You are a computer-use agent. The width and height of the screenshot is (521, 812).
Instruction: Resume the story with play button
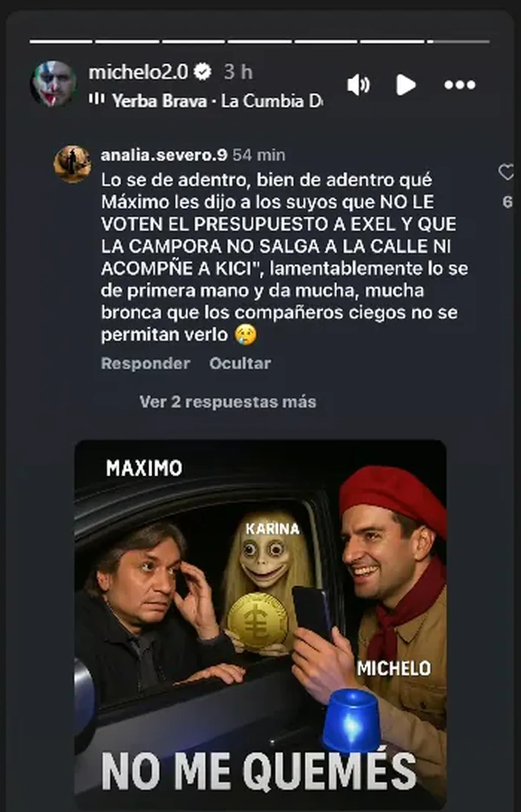click(406, 85)
